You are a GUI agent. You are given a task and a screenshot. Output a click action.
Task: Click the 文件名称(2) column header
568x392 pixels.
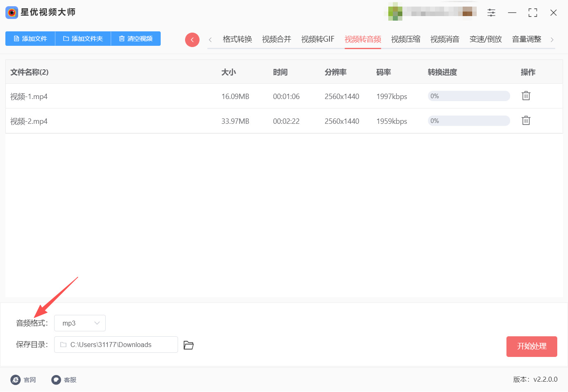[29, 72]
